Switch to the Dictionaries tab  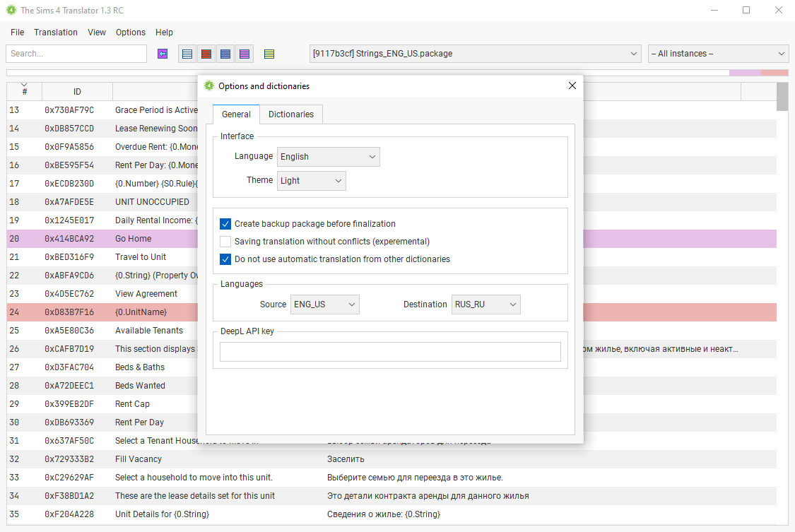click(x=291, y=114)
